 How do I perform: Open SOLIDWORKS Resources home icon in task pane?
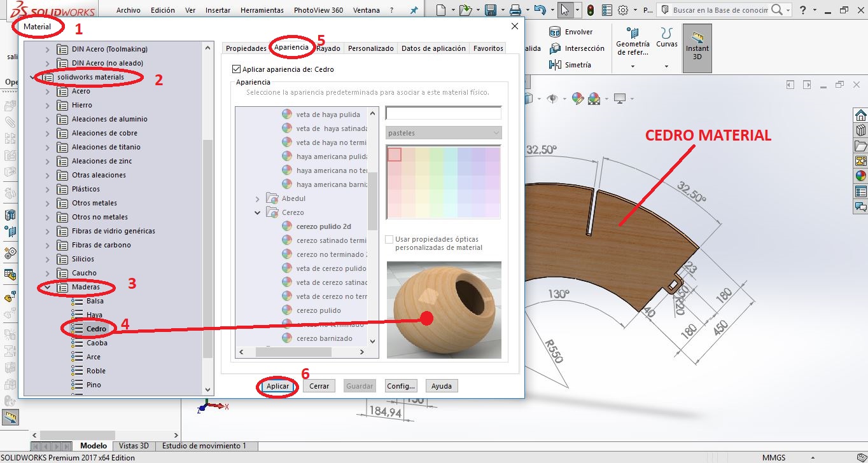860,115
